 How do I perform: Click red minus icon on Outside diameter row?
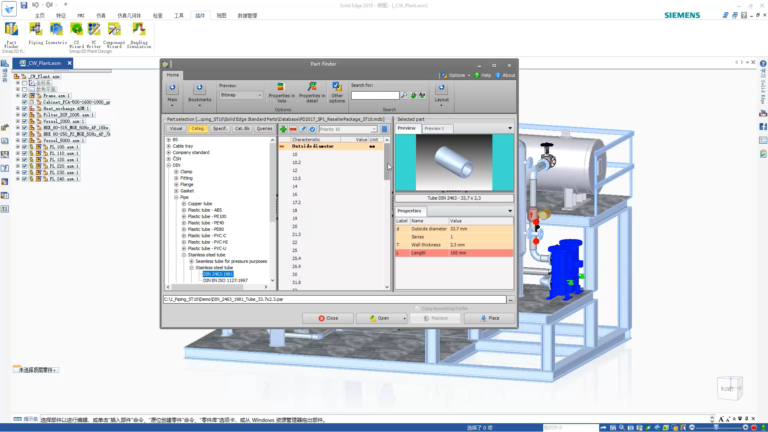click(282, 146)
